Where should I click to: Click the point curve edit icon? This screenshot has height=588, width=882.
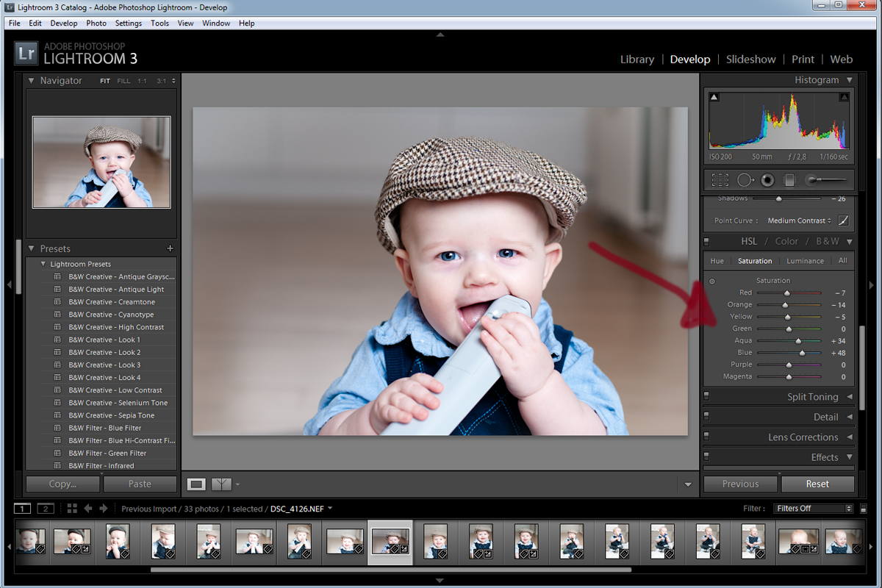point(843,220)
